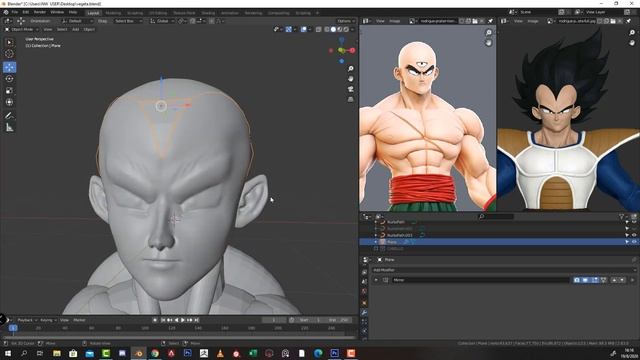Open the Modifiers wrench tab in Properties
Image resolution: width=640 pixels, height=360 pixels.
364,312
